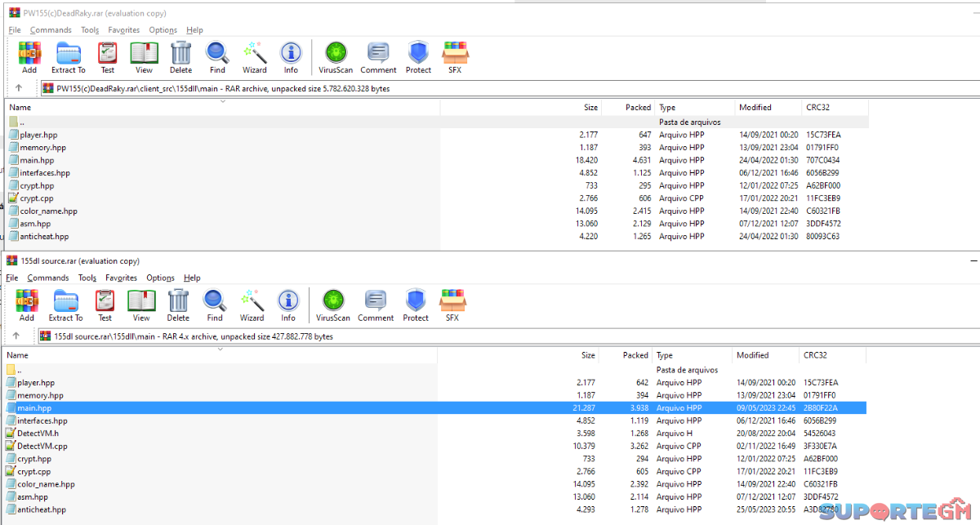Screen dimensions: 980x525
Task: Click Delete icon in PW155 DeadRaky window
Action: point(181,58)
